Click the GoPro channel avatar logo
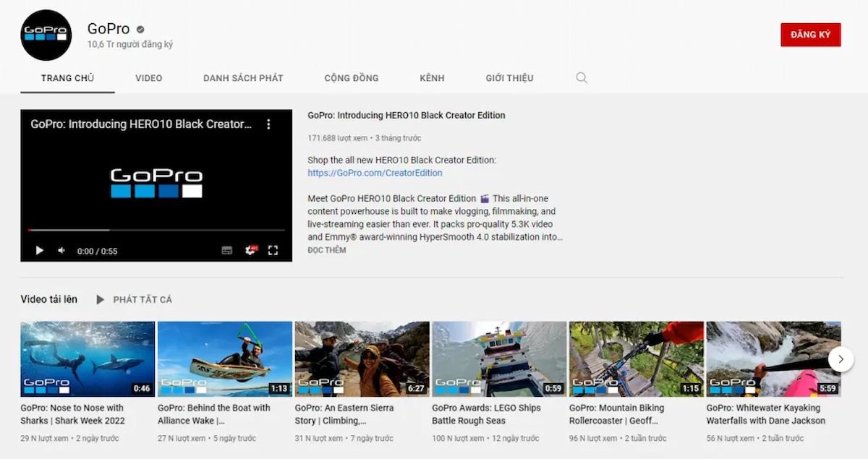868x459 pixels. point(46,35)
